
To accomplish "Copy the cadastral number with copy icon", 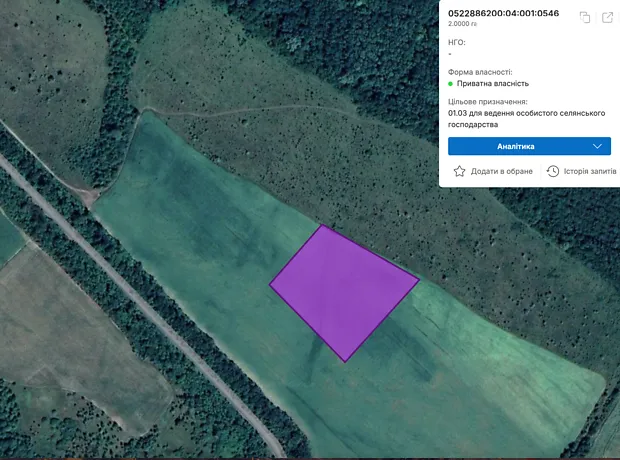I will tap(585, 17).
